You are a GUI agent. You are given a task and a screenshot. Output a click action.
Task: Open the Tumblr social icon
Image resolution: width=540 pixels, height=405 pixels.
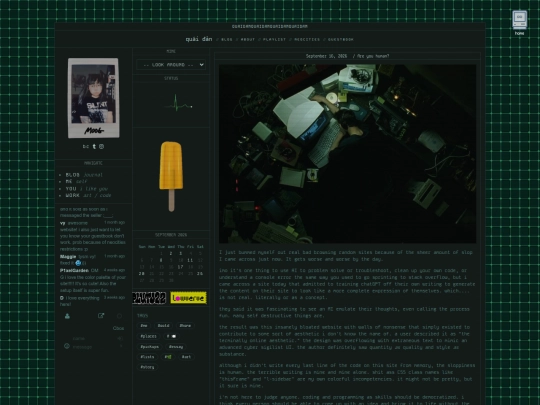(x=94, y=146)
